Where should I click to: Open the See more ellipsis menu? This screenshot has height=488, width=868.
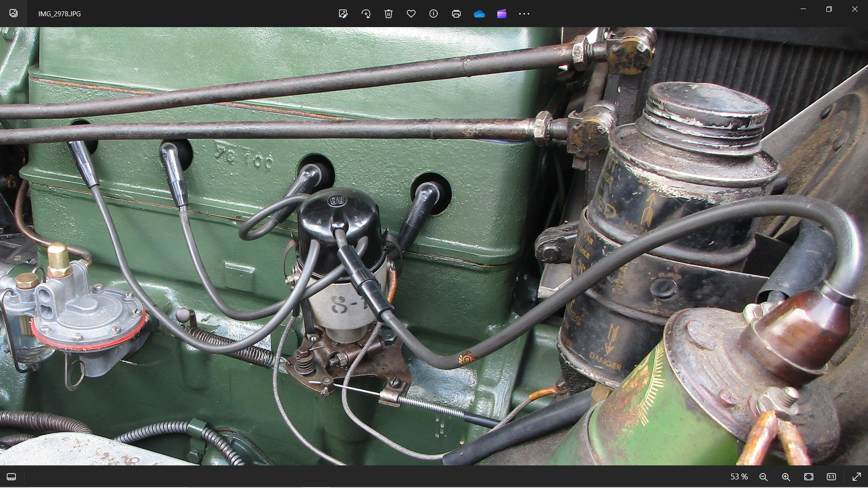[524, 14]
